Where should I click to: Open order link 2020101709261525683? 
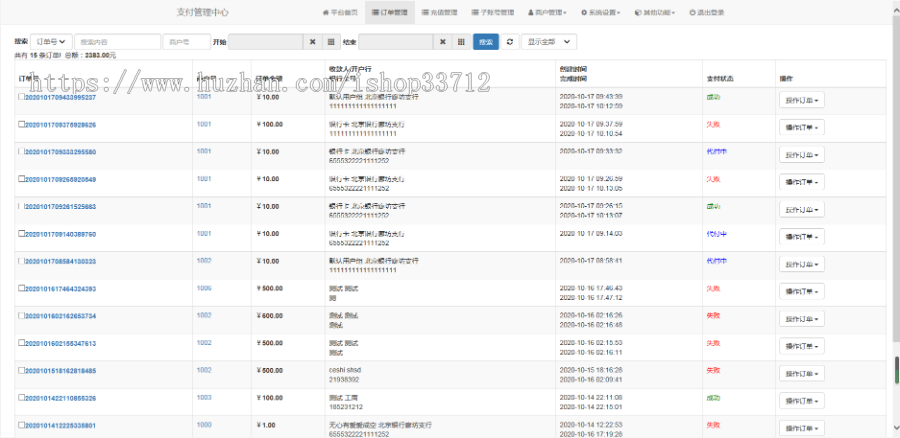(60, 207)
